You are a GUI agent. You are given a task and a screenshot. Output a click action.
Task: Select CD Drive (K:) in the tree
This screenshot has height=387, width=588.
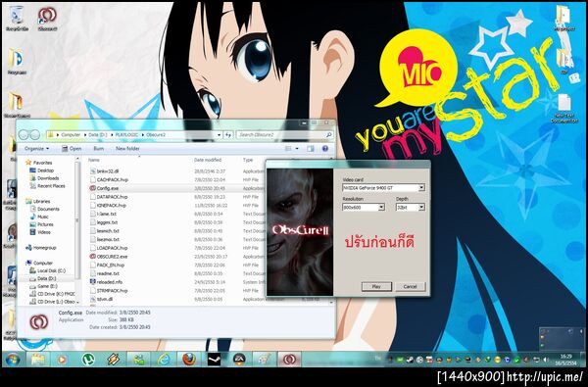pos(52,294)
